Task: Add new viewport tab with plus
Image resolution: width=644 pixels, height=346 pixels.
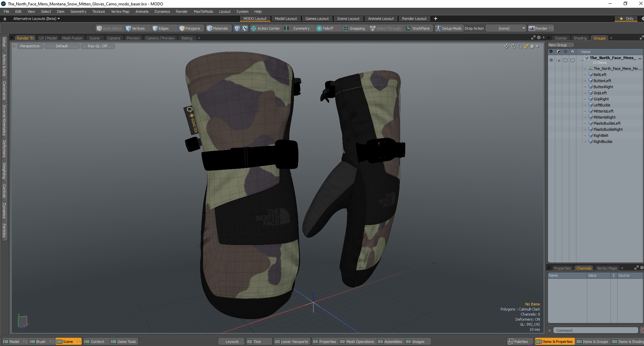Action: (199, 38)
